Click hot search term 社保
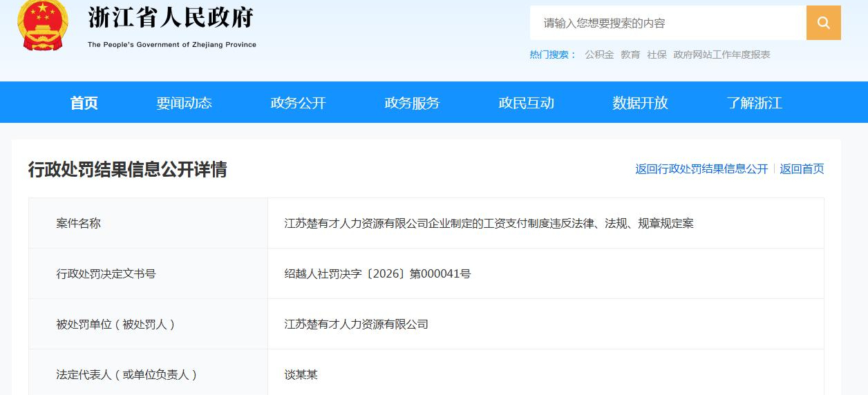This screenshot has height=395, width=868. point(657,55)
